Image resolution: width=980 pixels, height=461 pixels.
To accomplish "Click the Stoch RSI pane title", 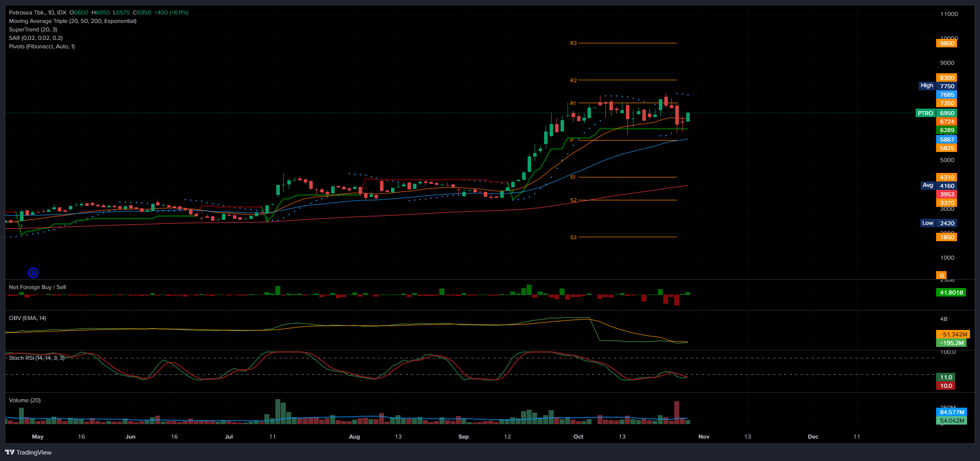I will [36, 358].
